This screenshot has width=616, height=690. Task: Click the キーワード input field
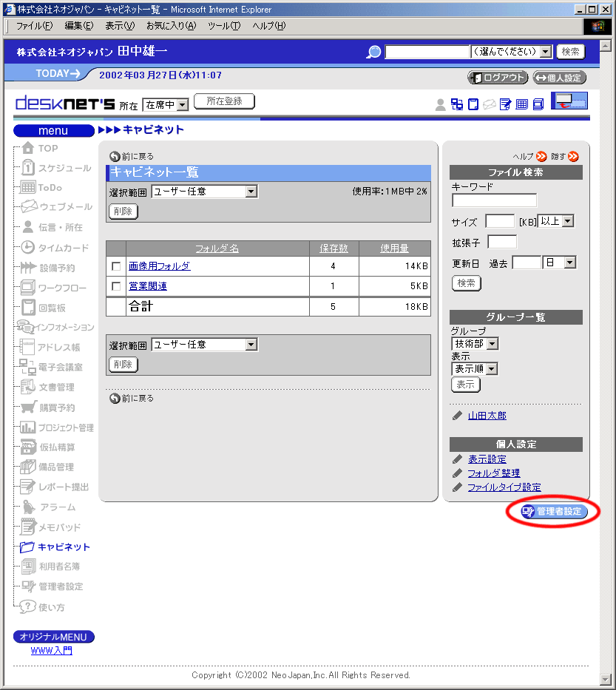494,200
